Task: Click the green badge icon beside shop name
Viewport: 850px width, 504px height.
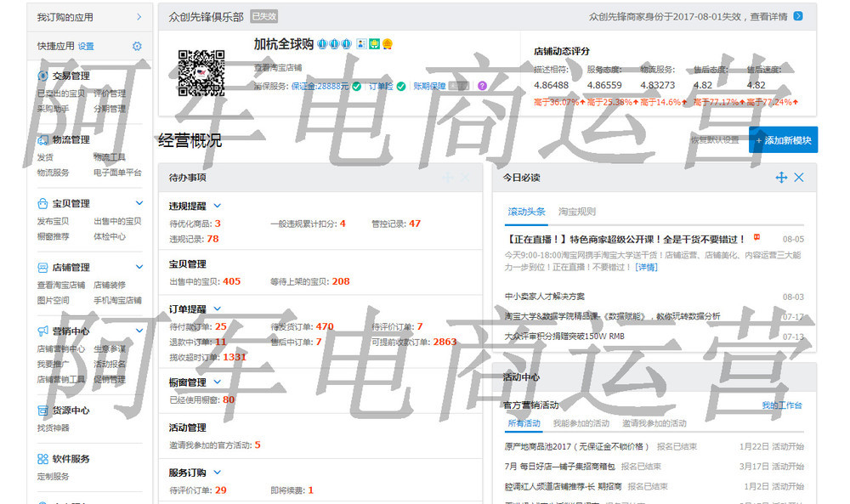Action: pyautogui.click(x=374, y=44)
